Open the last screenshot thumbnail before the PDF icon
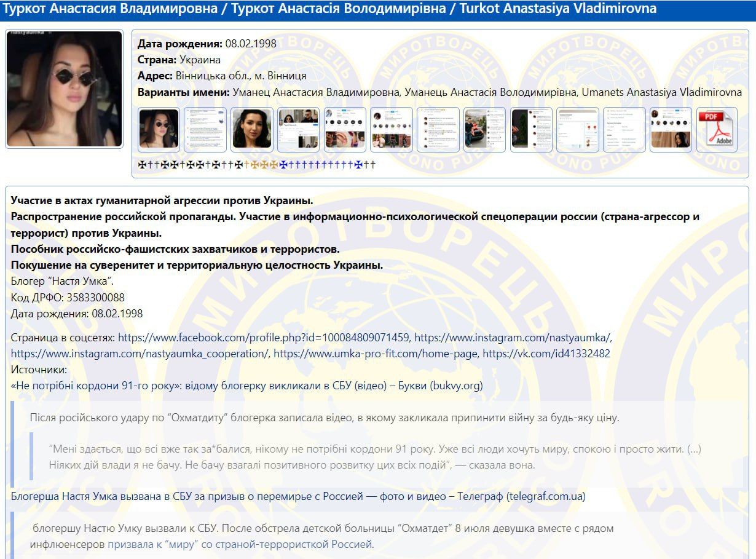 [671, 130]
